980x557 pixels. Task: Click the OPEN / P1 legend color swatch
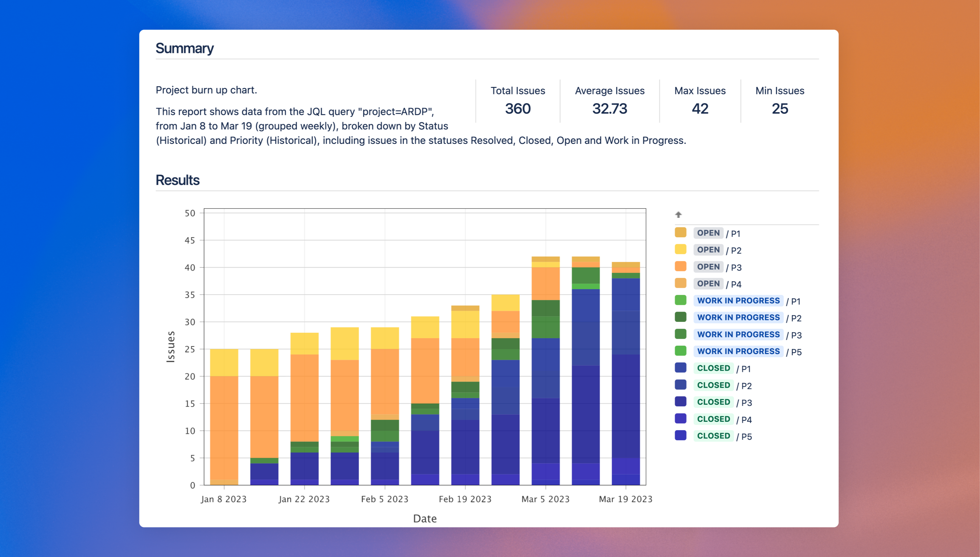pyautogui.click(x=680, y=233)
